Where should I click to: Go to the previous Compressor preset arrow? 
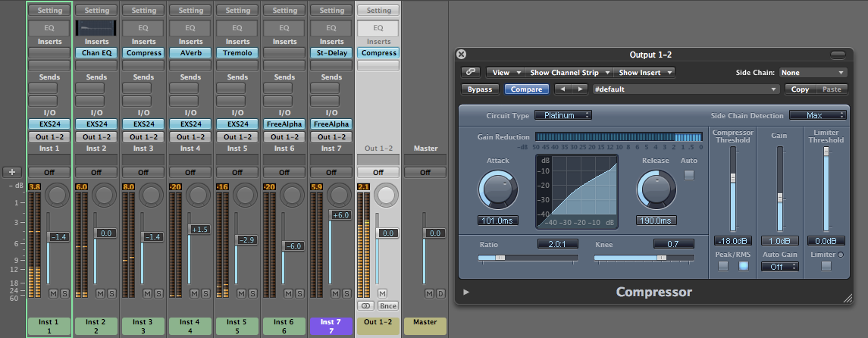pyautogui.click(x=562, y=89)
